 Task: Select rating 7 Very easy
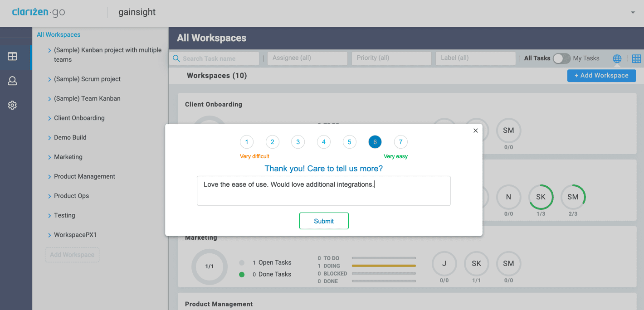[x=400, y=142]
